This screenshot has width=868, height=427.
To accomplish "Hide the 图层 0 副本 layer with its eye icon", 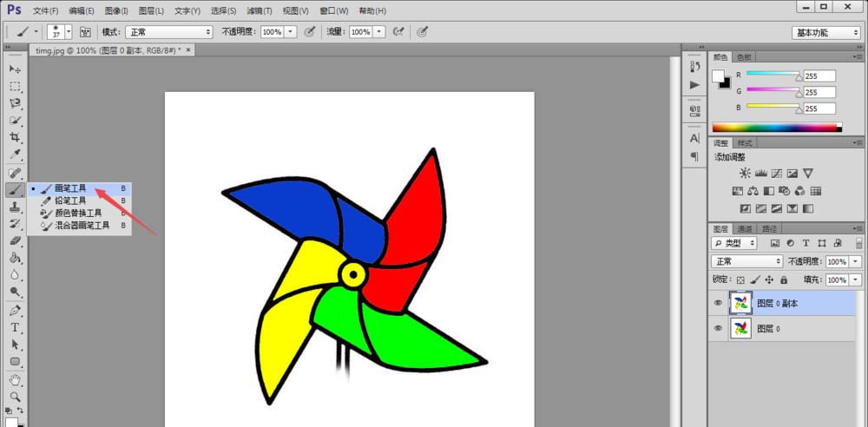I will click(x=718, y=303).
